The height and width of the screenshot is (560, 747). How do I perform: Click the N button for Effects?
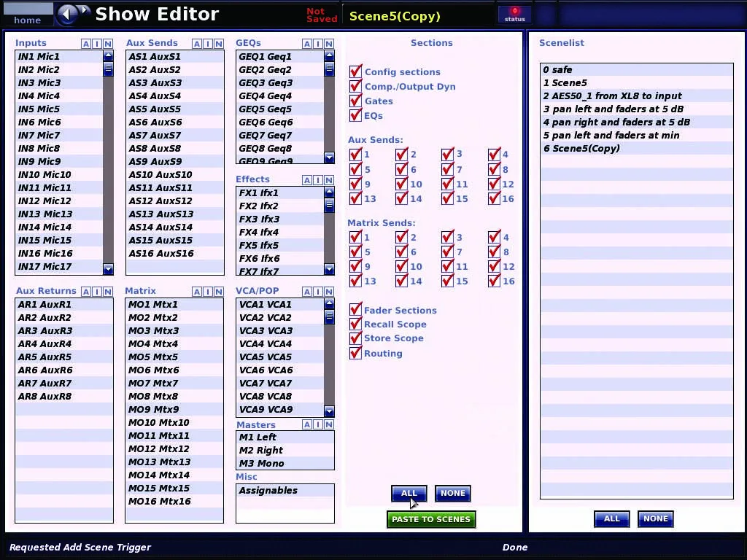click(329, 180)
